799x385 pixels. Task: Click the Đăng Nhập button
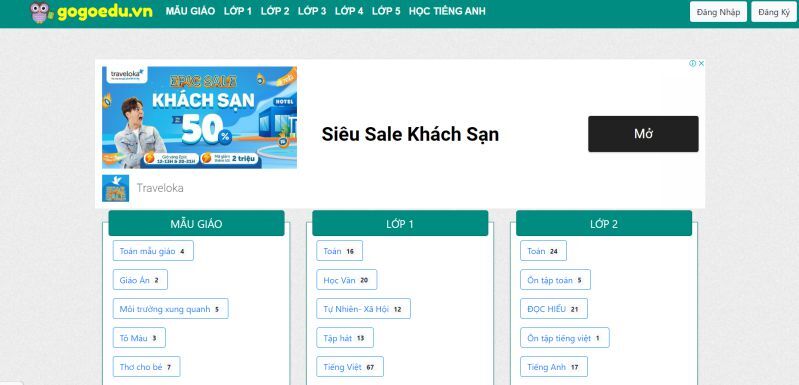pyautogui.click(x=718, y=12)
